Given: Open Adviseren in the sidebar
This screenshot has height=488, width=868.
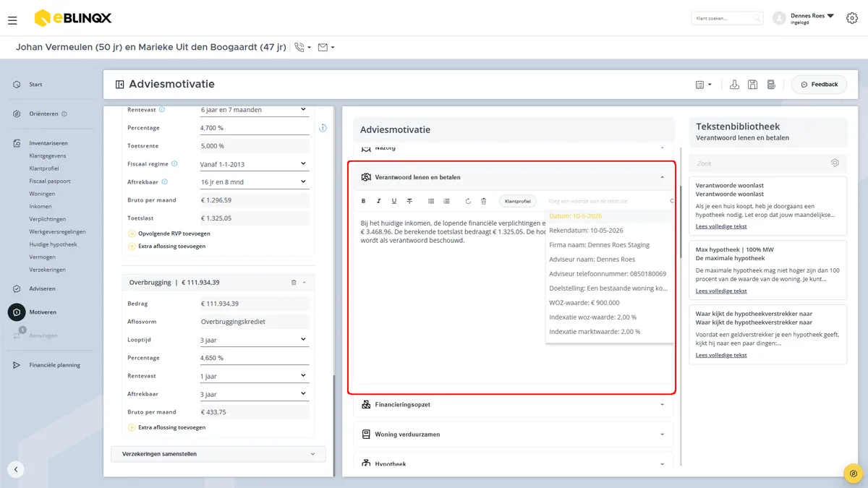Looking at the screenshot, I should click(x=42, y=288).
